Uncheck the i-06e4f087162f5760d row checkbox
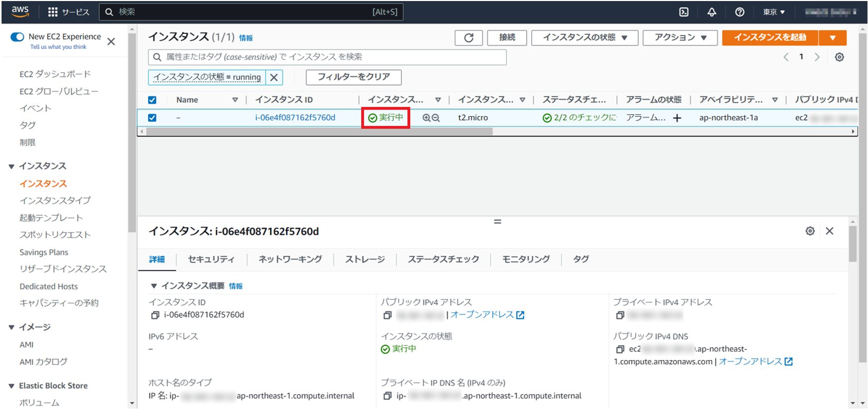Viewport: 868px width, 409px height. pyautogui.click(x=152, y=118)
